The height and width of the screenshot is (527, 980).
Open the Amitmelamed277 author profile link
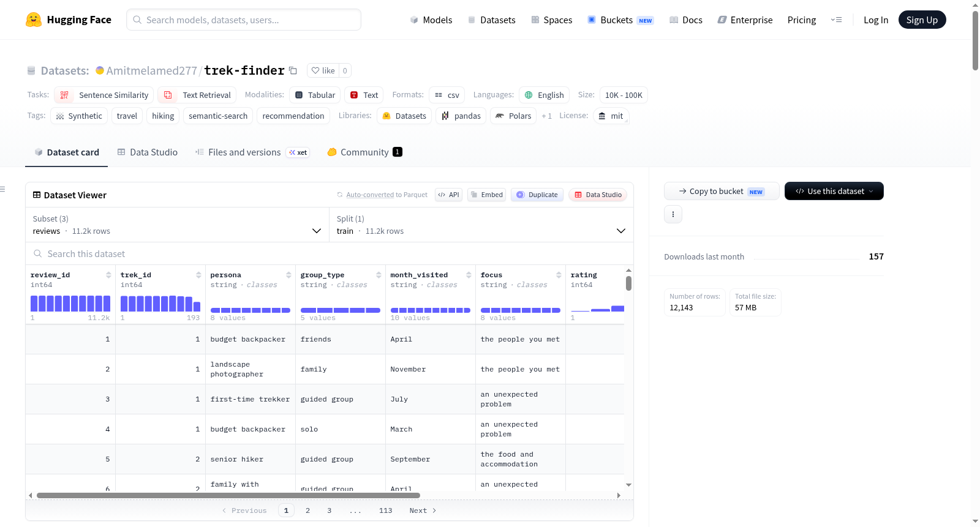[151, 70]
